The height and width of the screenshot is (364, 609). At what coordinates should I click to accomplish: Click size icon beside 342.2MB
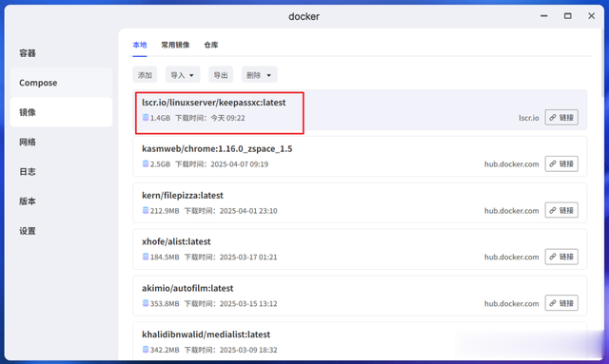[x=146, y=350]
